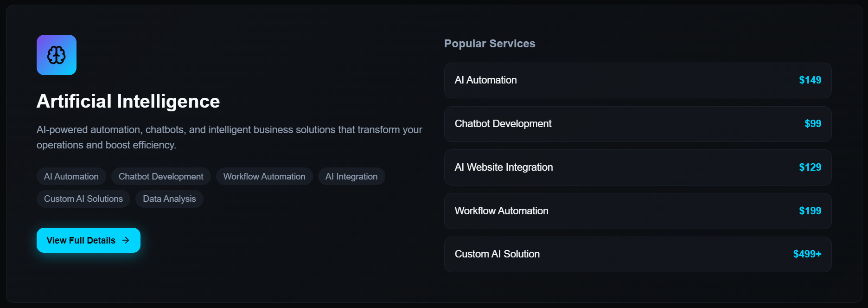Open the Chatbot Development service listing
Screen dimensions: 868x308
click(x=638, y=124)
